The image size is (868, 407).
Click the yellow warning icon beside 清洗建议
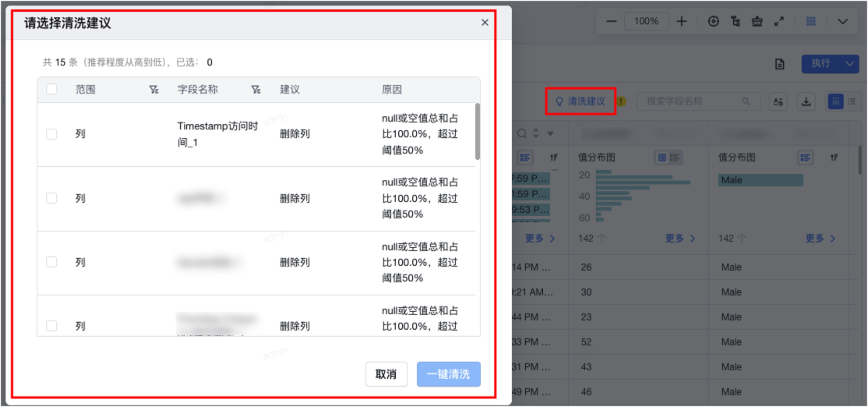[x=622, y=101]
